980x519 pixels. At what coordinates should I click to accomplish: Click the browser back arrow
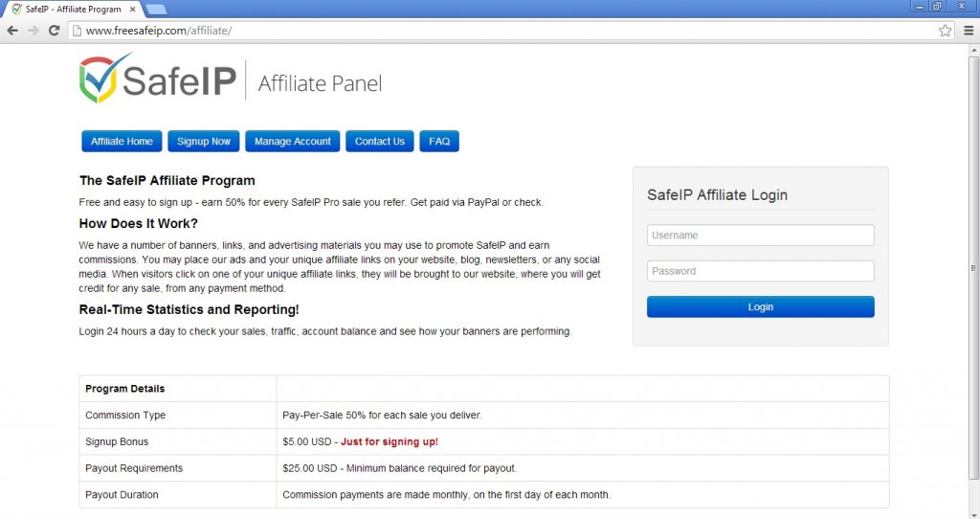(11, 30)
